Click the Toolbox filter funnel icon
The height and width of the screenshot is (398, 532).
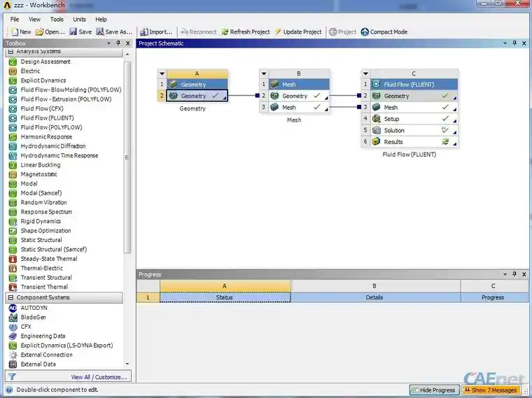tap(12, 376)
